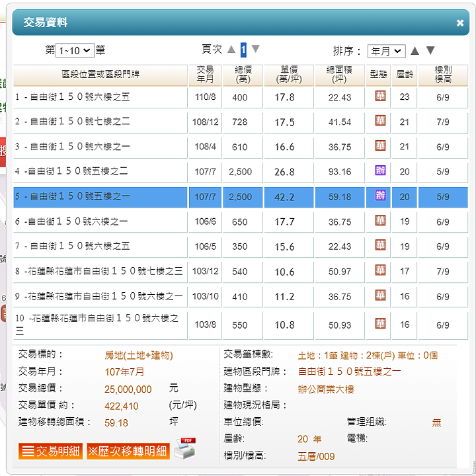
Task: Click 辦 type icon in row 4
Action: tap(380, 171)
